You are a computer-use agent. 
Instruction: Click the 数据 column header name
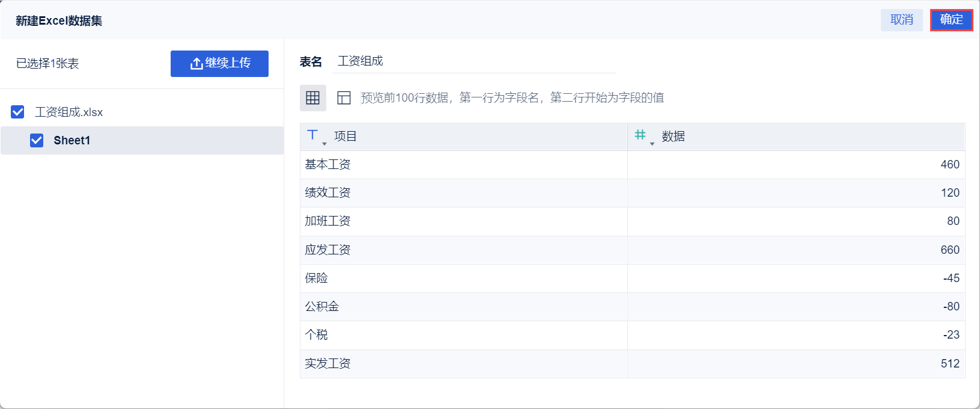[673, 137]
